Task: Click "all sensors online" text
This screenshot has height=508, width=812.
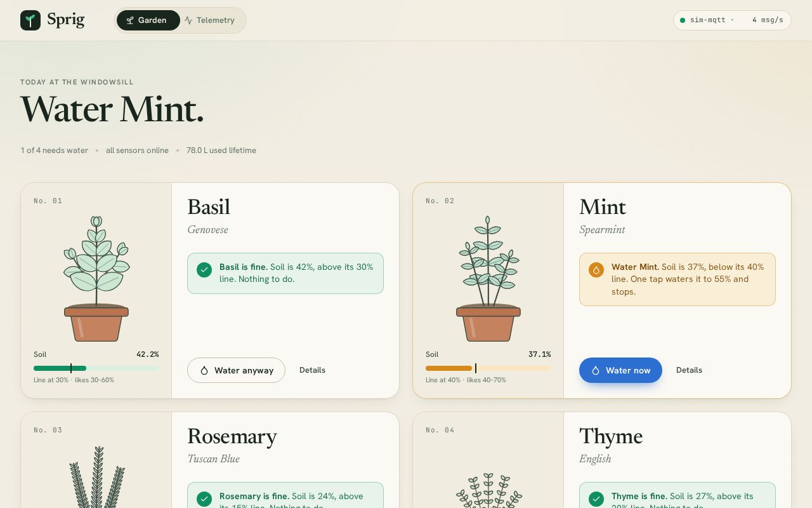Action: pos(137,150)
